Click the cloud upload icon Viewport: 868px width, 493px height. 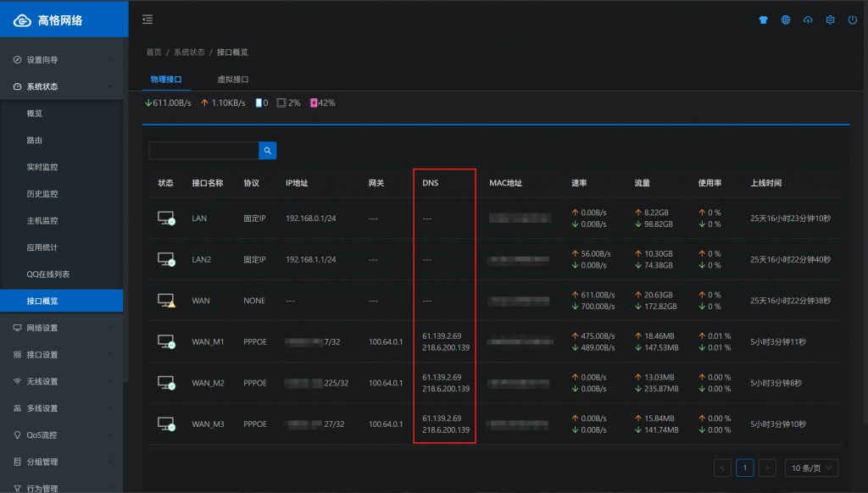pos(808,20)
